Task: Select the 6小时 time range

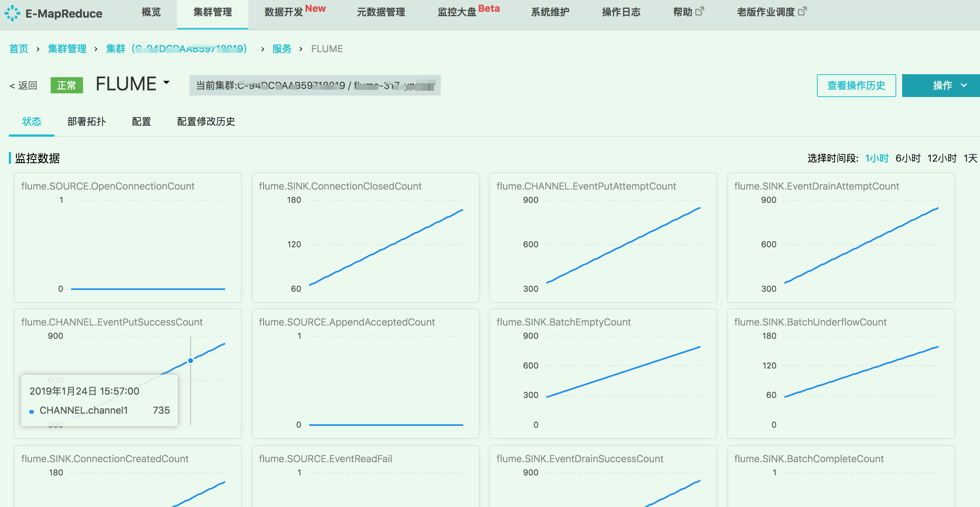Action: (x=908, y=158)
